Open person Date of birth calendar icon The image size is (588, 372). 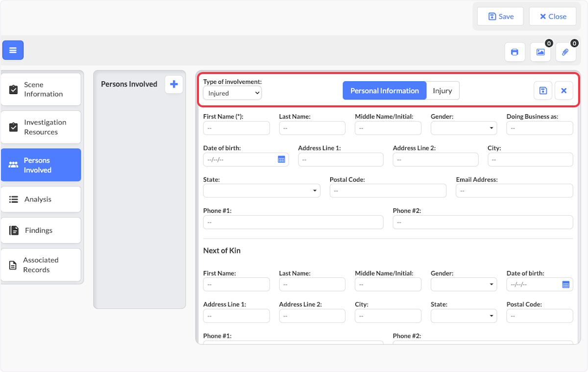[281, 159]
